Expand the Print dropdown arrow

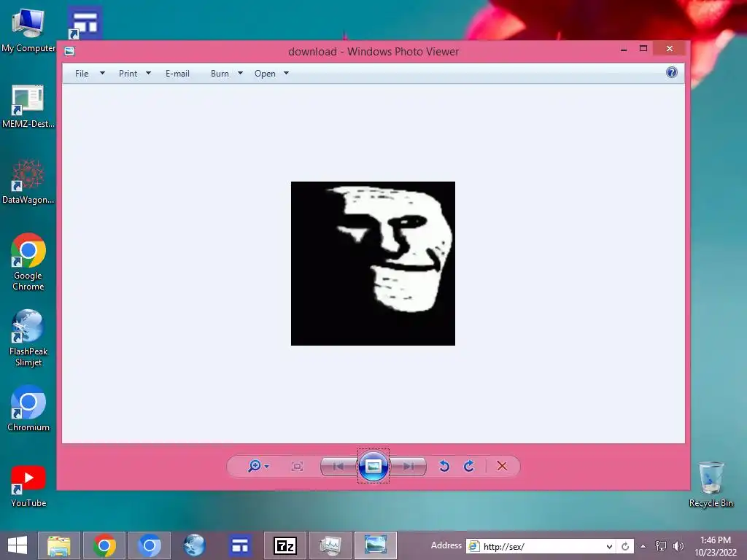pos(148,74)
